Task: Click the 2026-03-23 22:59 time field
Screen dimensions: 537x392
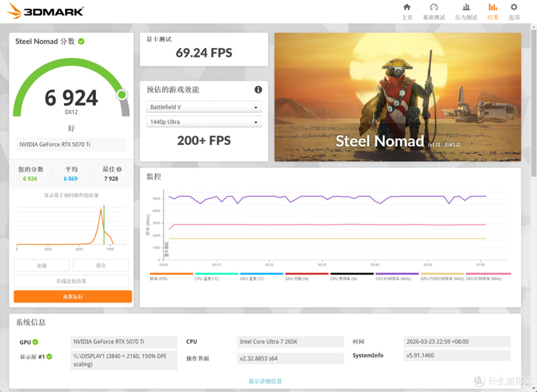Action: tap(457, 342)
